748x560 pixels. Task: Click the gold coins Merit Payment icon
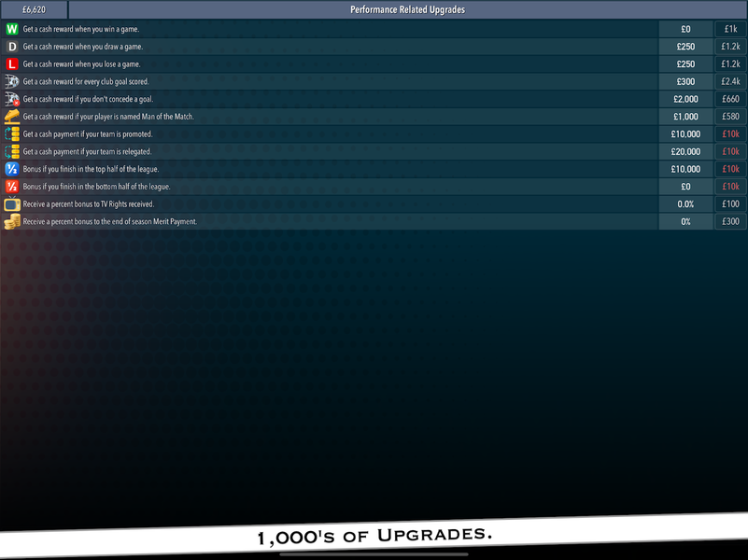12,221
